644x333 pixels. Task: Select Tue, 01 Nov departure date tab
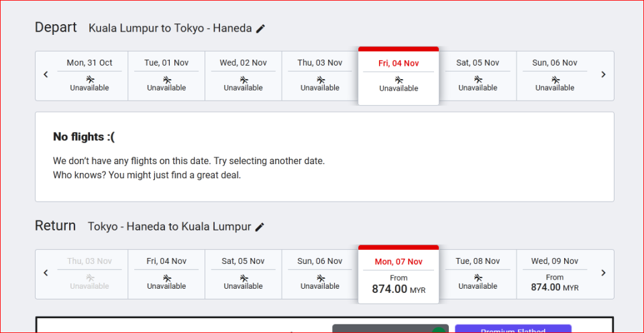pyautogui.click(x=166, y=75)
